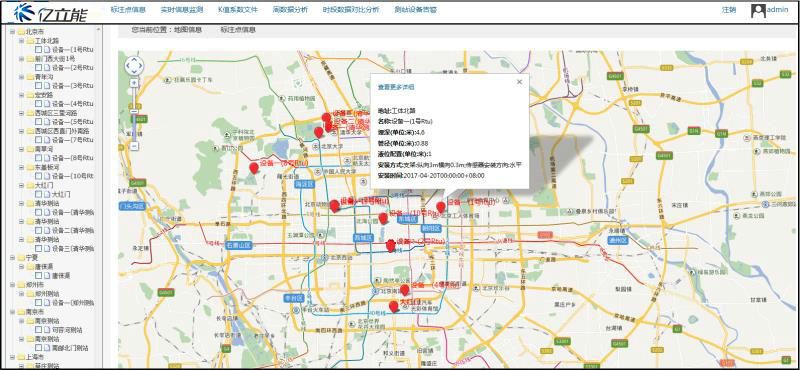This screenshot has width=800, height=370.
Task: Check the box for 设备一(1号Rtu)
Action: pos(38,50)
